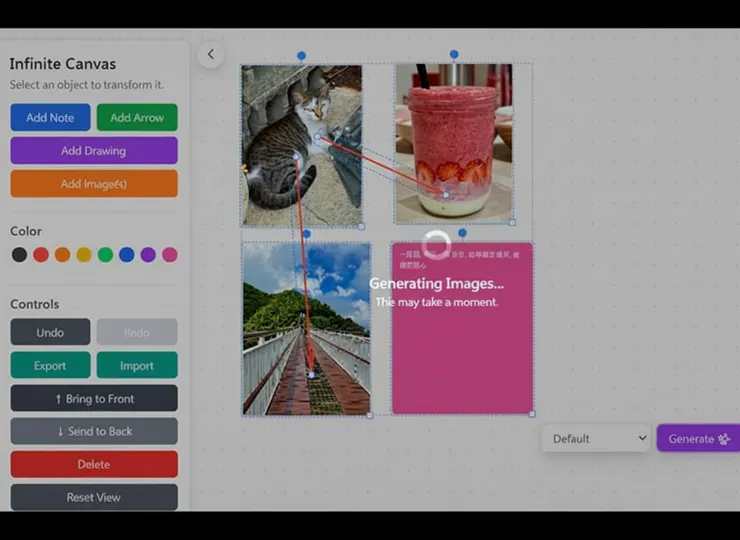This screenshot has height=540, width=740.
Task: Reset the canvas view
Action: [94, 497]
